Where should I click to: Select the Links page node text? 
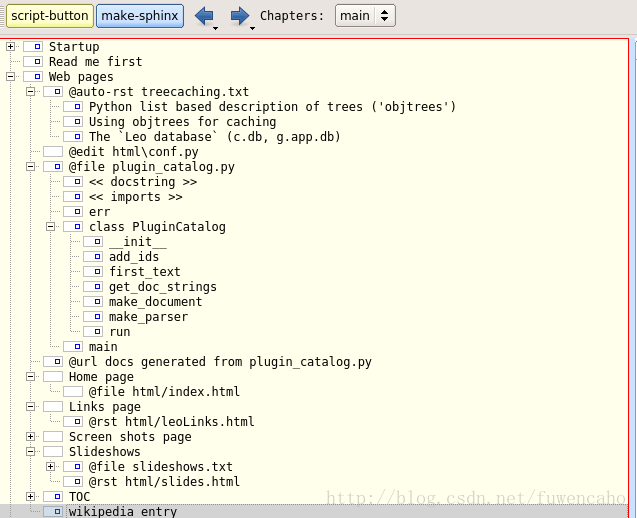point(104,406)
